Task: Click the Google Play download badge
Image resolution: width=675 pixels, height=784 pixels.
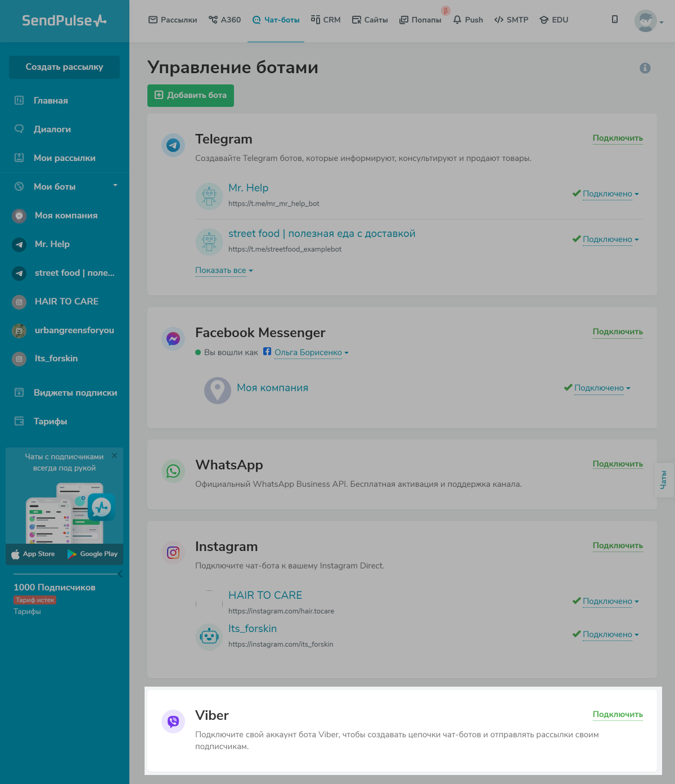Action: tap(92, 554)
